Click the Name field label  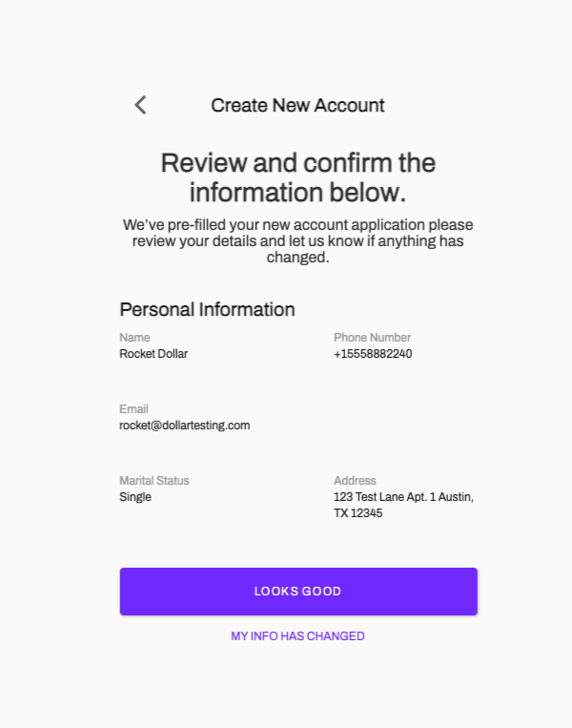pos(134,338)
